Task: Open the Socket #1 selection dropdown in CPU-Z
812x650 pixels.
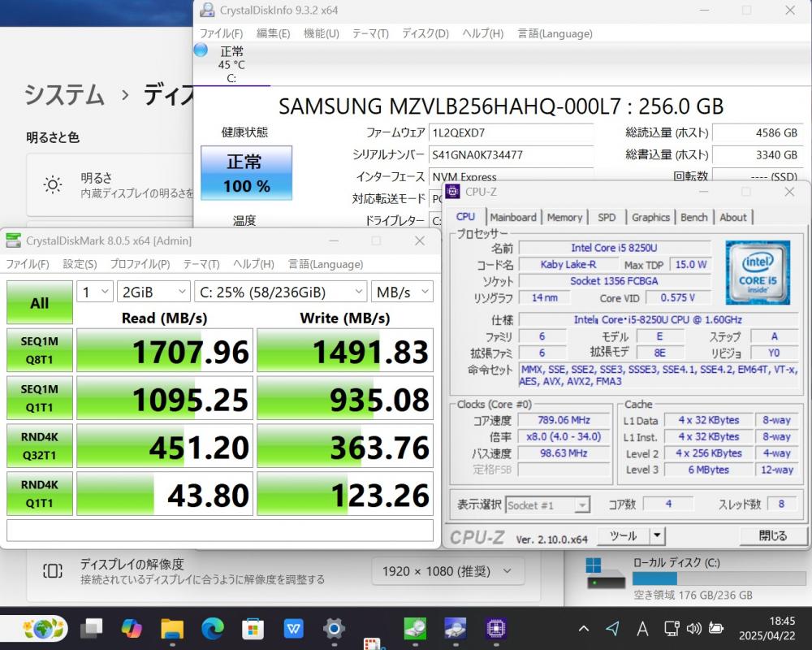Action: coord(547,505)
